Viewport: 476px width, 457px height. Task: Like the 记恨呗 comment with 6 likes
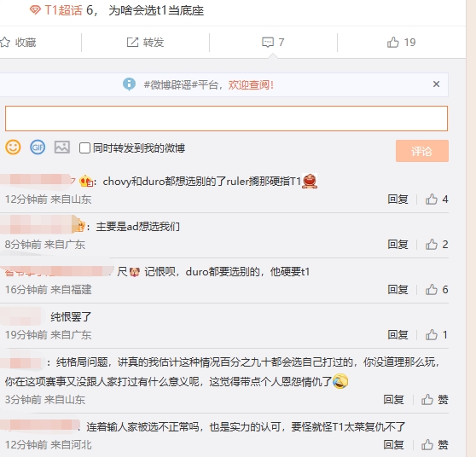[437, 290]
